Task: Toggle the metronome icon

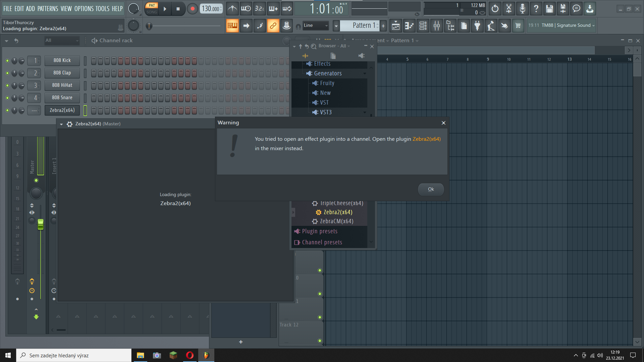Action: pyautogui.click(x=232, y=9)
